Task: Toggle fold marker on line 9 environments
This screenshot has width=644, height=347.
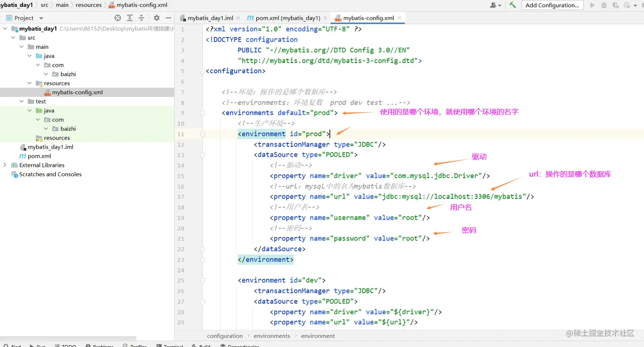Action: click(x=203, y=113)
